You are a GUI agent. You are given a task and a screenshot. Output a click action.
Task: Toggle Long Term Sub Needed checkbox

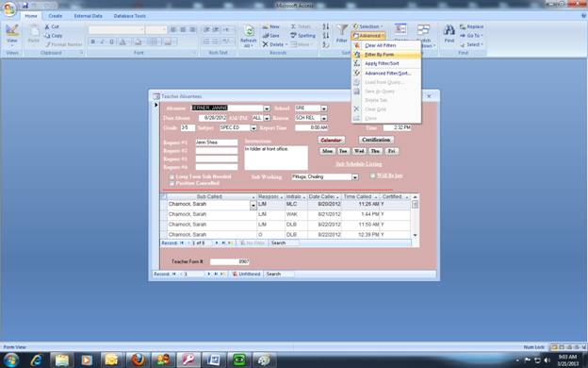[171, 176]
